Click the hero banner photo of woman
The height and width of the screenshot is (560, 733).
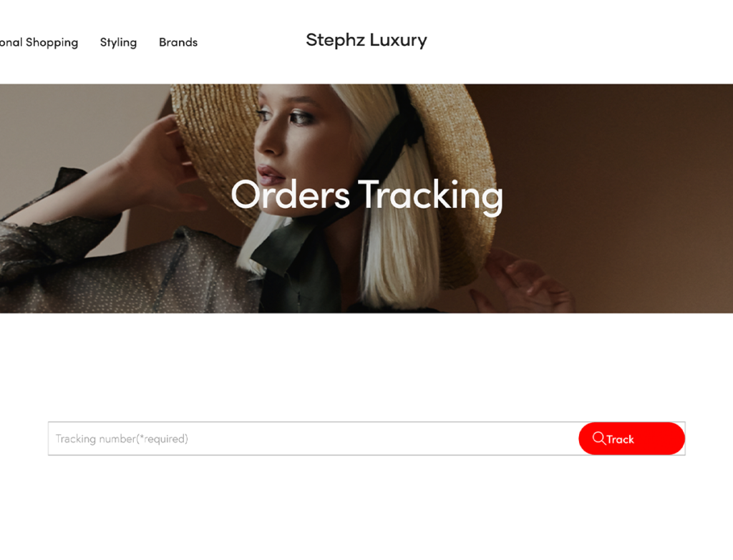coord(366,199)
